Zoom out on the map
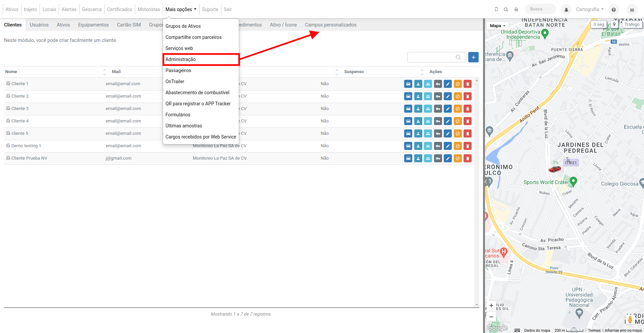The image size is (644, 333). click(x=491, y=317)
